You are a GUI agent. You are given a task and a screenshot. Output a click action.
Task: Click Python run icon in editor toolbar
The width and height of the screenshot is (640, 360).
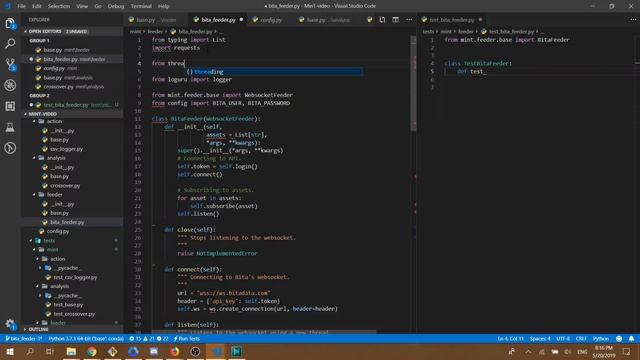369,20
